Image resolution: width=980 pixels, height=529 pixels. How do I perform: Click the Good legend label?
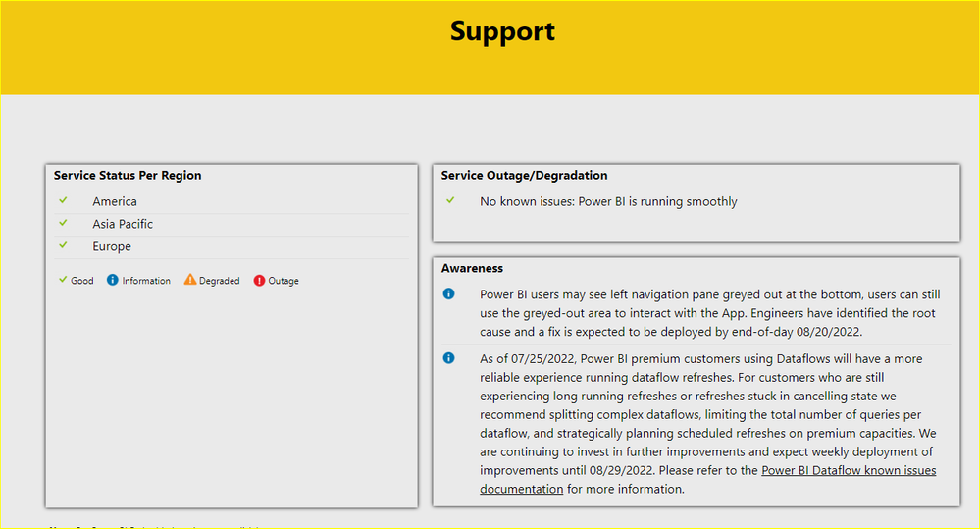tap(81, 281)
